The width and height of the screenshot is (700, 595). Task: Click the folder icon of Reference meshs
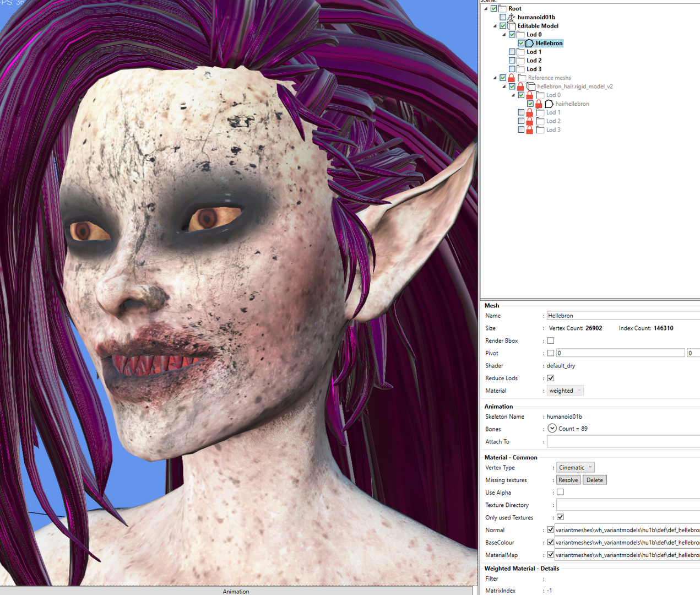pyautogui.click(x=522, y=78)
